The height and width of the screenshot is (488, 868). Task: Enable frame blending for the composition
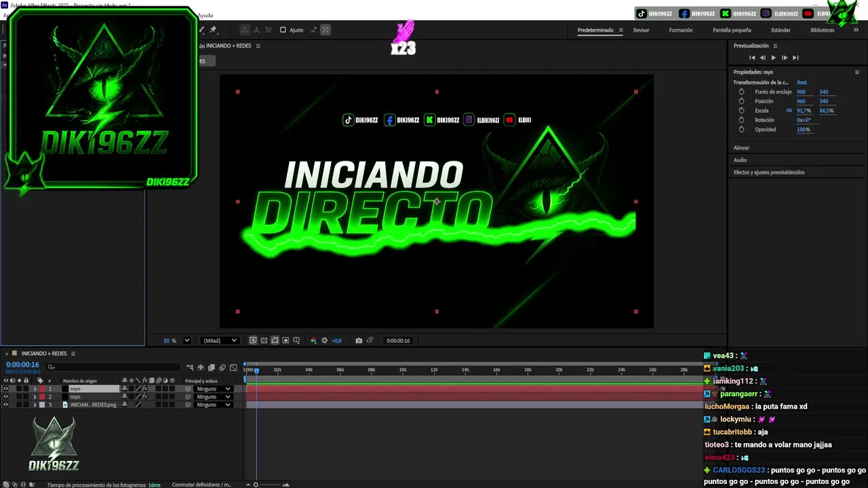[x=212, y=367]
